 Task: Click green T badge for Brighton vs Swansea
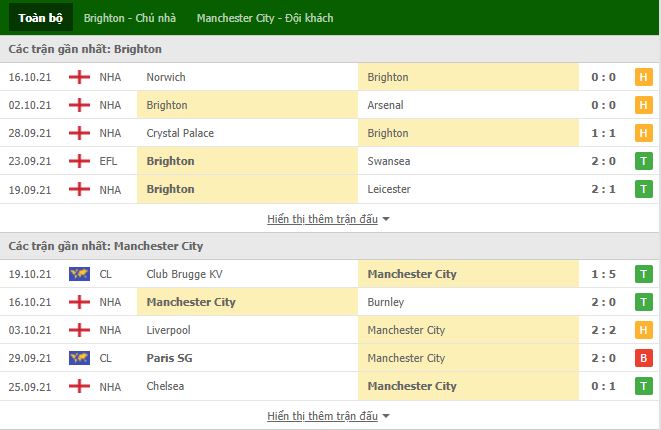click(x=643, y=161)
